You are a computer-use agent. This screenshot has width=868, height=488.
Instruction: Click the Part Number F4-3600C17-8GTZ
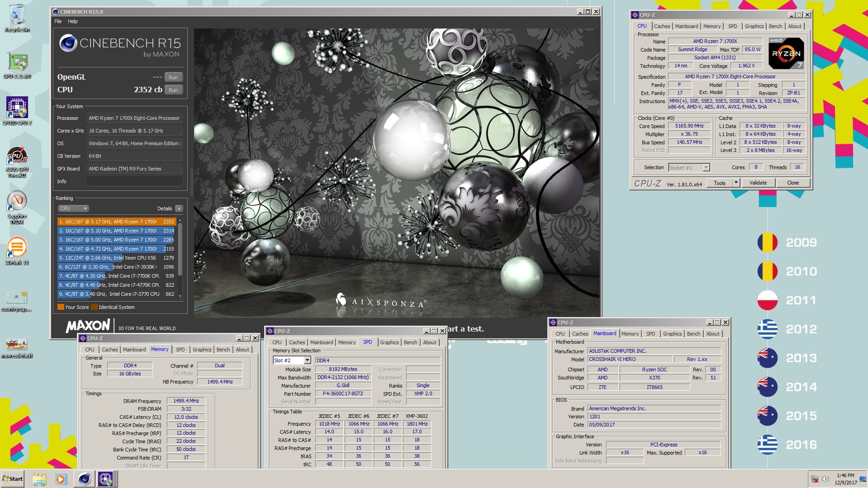click(x=343, y=394)
